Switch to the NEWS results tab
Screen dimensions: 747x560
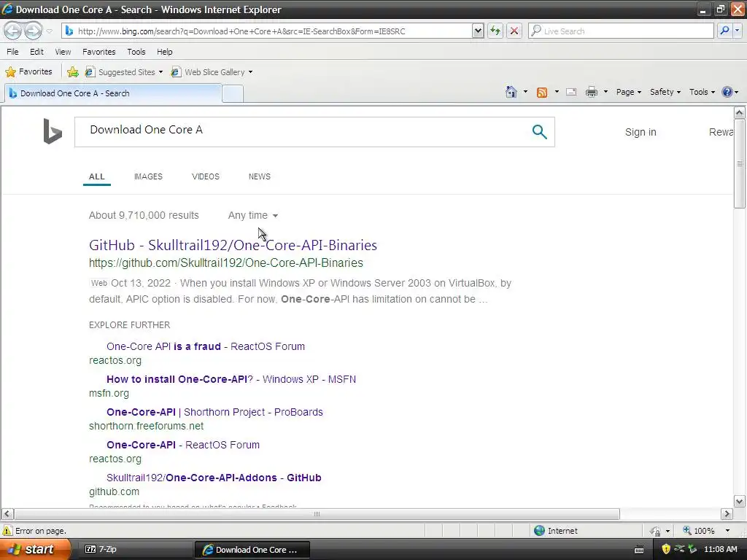click(259, 176)
